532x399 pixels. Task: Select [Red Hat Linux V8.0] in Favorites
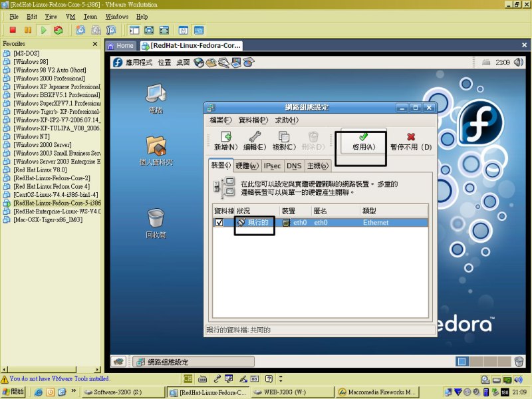40,170
